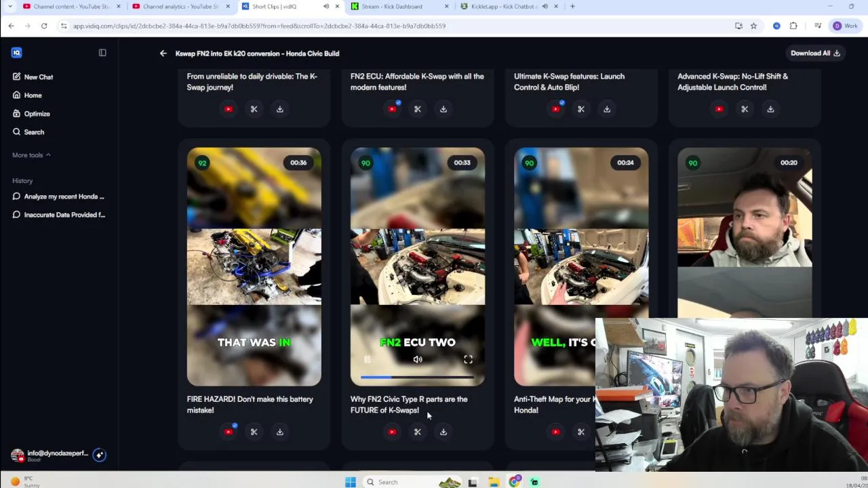Open 'Inaccurate Data Provided f...' history chat
The width and height of the screenshot is (868, 488).
59,215
